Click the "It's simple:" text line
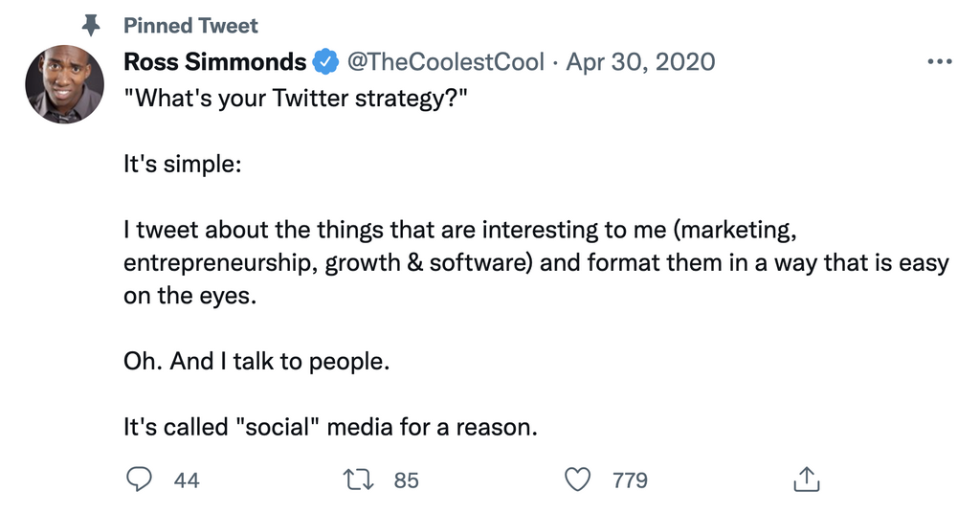 pyautogui.click(x=183, y=164)
